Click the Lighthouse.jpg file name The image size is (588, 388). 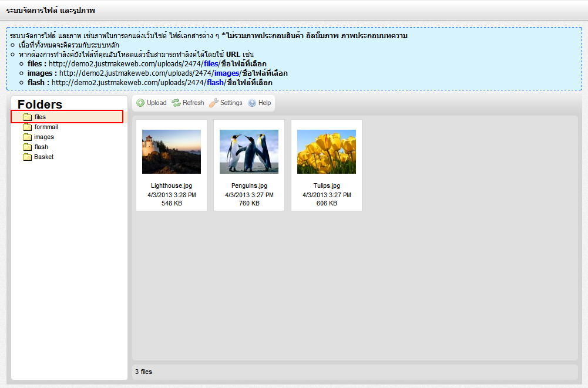172,185
